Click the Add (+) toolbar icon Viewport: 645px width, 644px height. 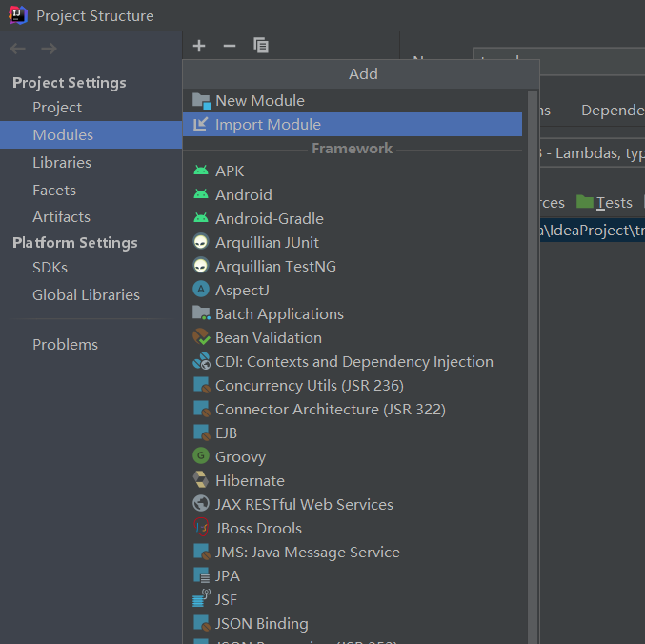pyautogui.click(x=199, y=46)
